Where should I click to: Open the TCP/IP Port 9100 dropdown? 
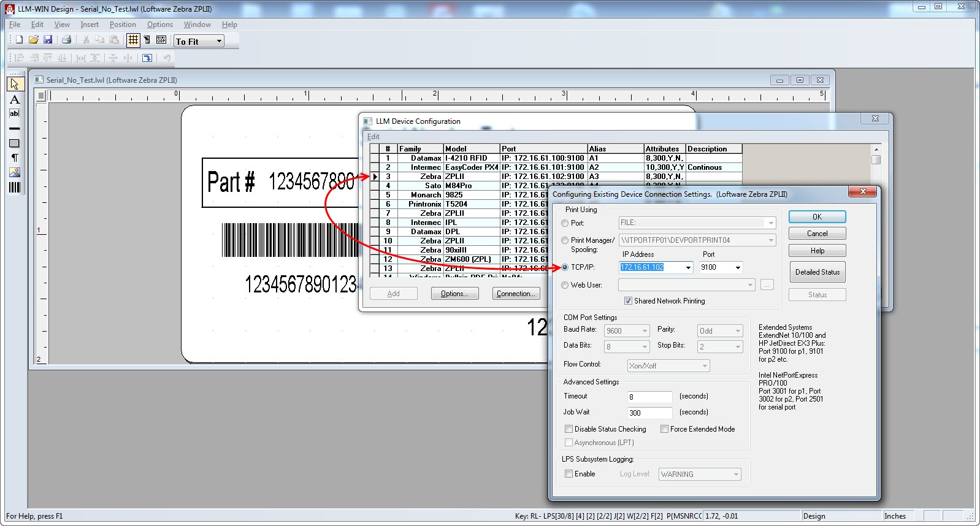[x=738, y=267]
